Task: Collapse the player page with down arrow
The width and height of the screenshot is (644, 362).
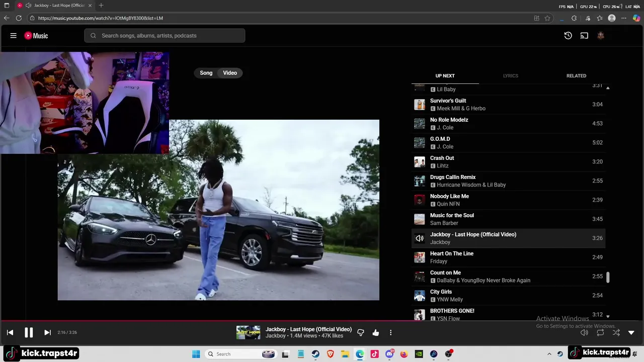Action: [x=631, y=332]
